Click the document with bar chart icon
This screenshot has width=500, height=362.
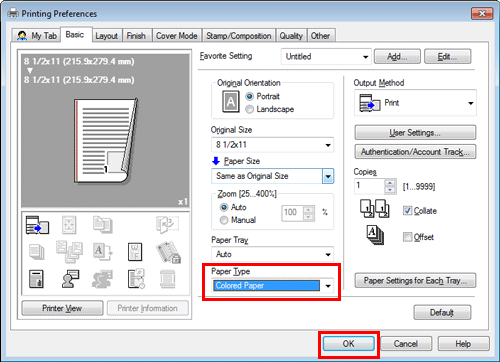(x=36, y=279)
